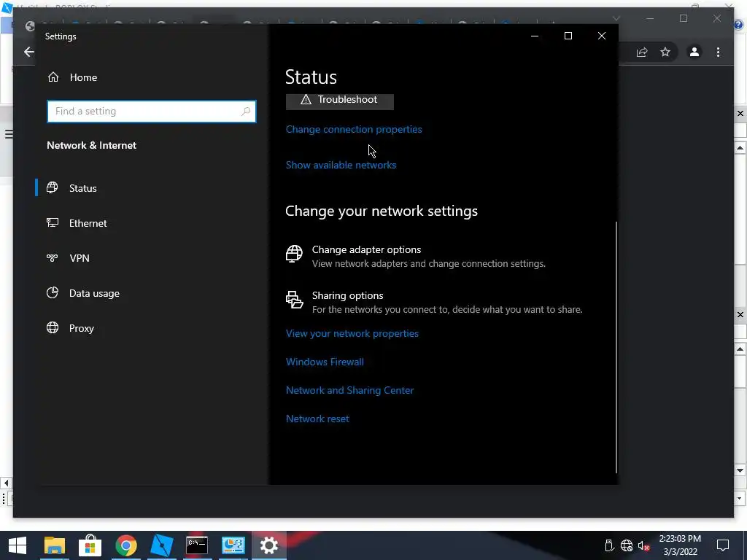747x560 pixels.
Task: Open Network and Sharing Center link
Action: 349,391
